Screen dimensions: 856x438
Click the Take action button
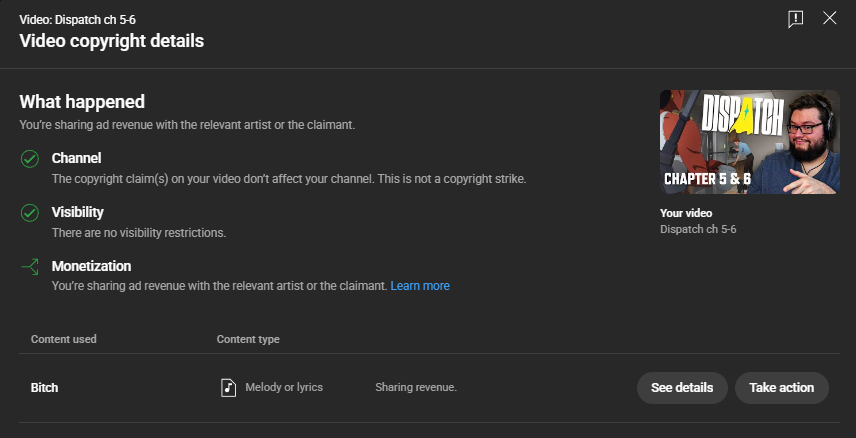(781, 388)
